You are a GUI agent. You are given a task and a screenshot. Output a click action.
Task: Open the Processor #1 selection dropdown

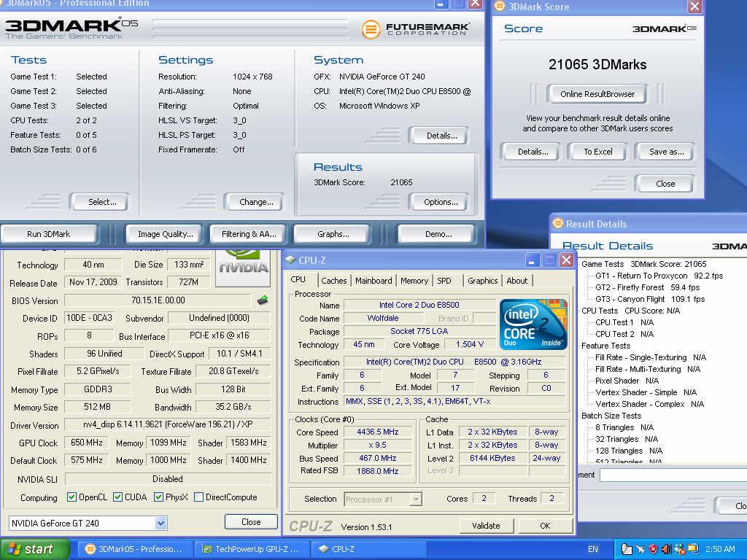tap(416, 499)
